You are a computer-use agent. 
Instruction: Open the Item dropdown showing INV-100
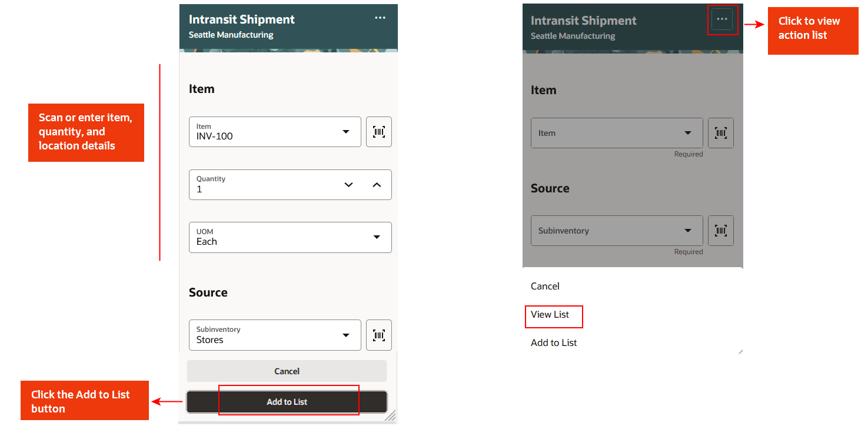pos(346,132)
